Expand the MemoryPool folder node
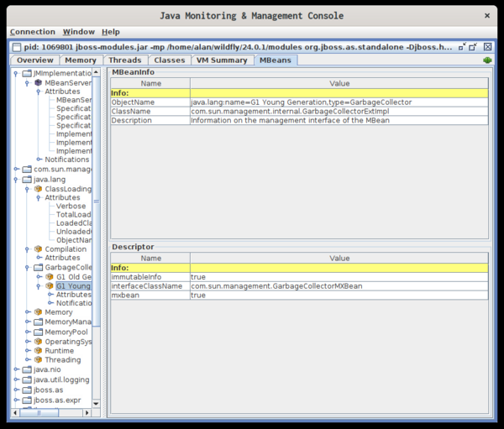This screenshot has height=429, width=504. tap(28, 332)
